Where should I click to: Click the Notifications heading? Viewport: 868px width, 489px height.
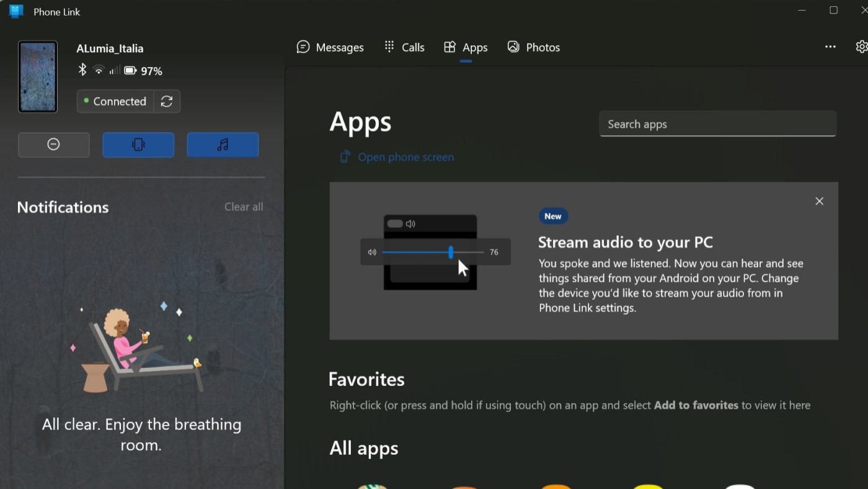63,207
